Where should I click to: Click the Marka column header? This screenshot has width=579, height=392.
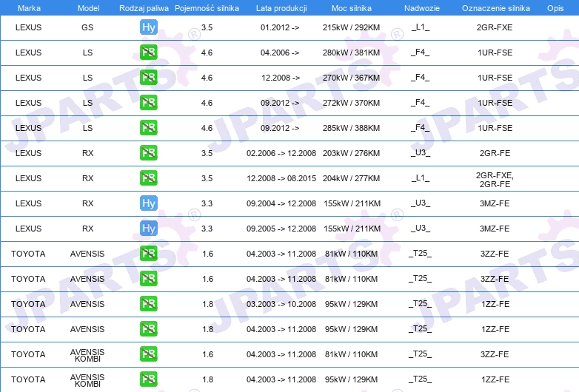point(29,8)
